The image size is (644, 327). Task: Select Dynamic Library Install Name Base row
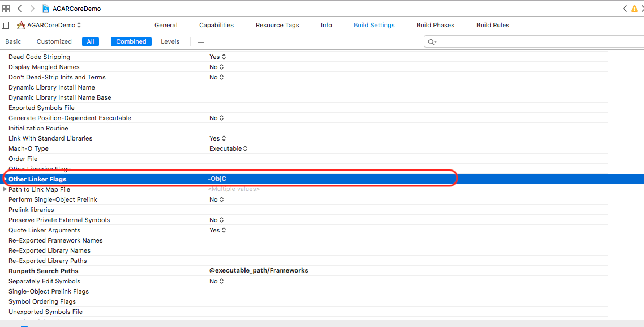pos(60,98)
